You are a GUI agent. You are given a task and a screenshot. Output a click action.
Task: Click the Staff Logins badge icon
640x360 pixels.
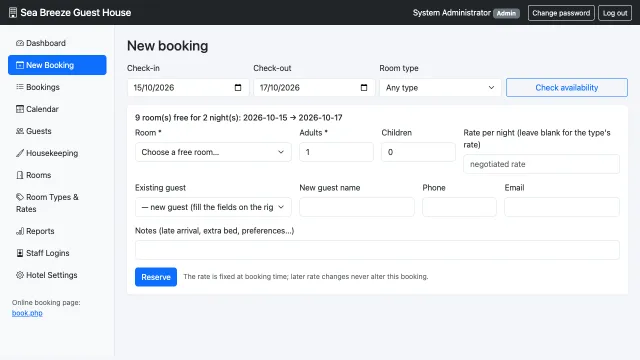click(x=20, y=253)
